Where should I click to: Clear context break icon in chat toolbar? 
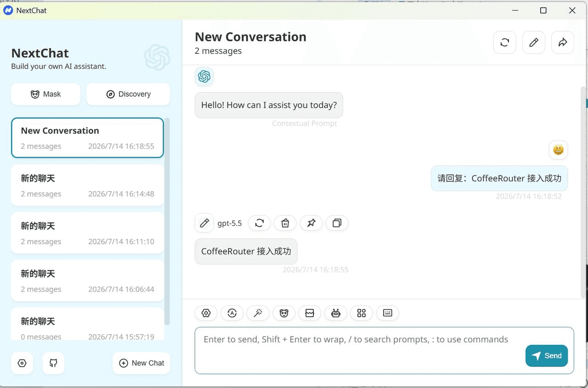tap(310, 313)
